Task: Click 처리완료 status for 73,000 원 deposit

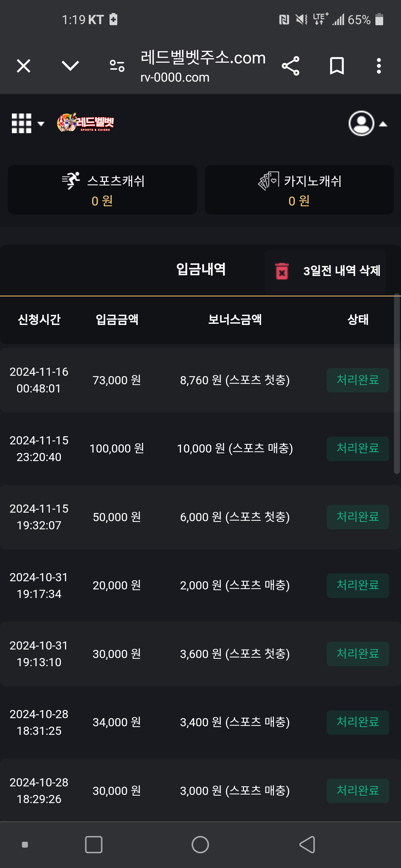Action: click(358, 380)
